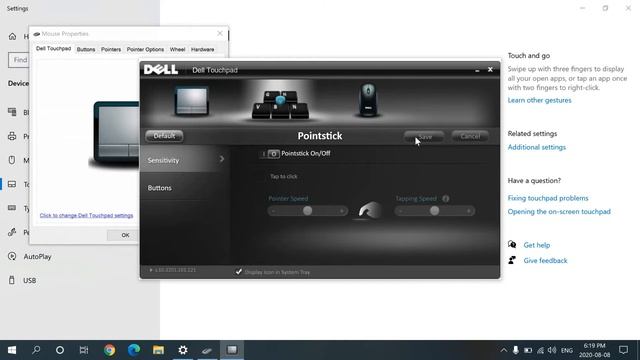
Task: Click the Save button
Action: click(x=424, y=137)
